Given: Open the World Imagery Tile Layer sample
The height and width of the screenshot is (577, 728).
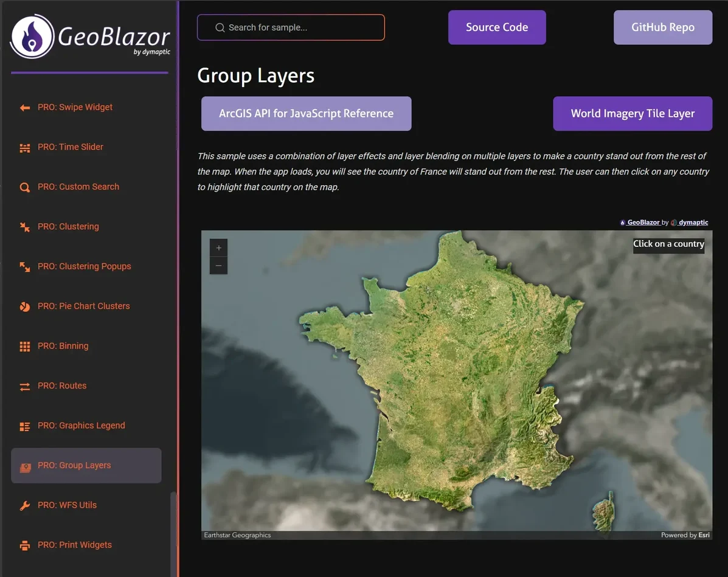Looking at the screenshot, I should [632, 113].
